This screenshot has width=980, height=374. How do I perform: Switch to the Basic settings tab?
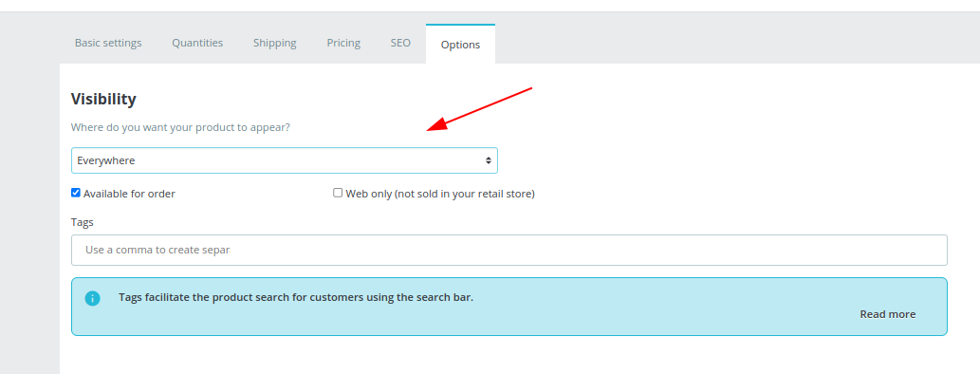click(x=108, y=43)
